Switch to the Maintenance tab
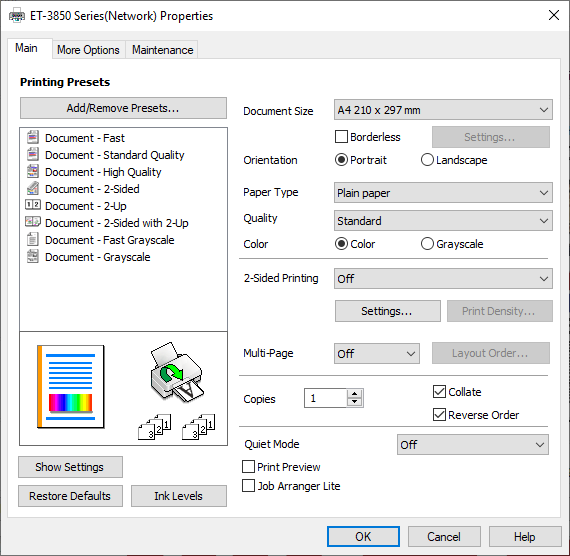The height and width of the screenshot is (556, 570). click(162, 50)
